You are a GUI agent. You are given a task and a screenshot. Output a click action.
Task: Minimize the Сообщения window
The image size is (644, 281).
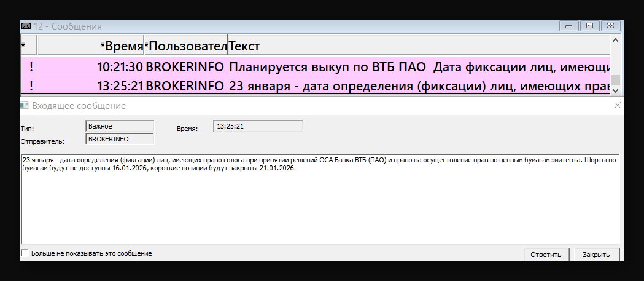[569, 26]
